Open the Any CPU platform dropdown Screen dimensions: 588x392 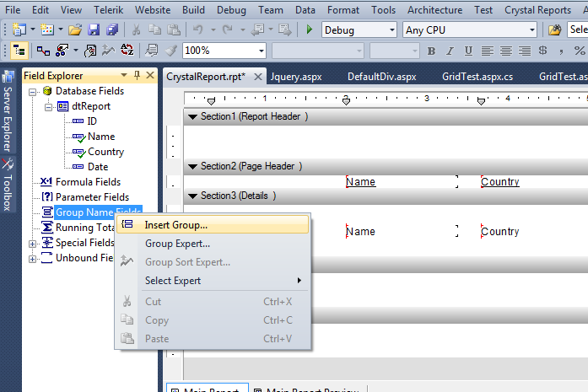click(x=531, y=30)
